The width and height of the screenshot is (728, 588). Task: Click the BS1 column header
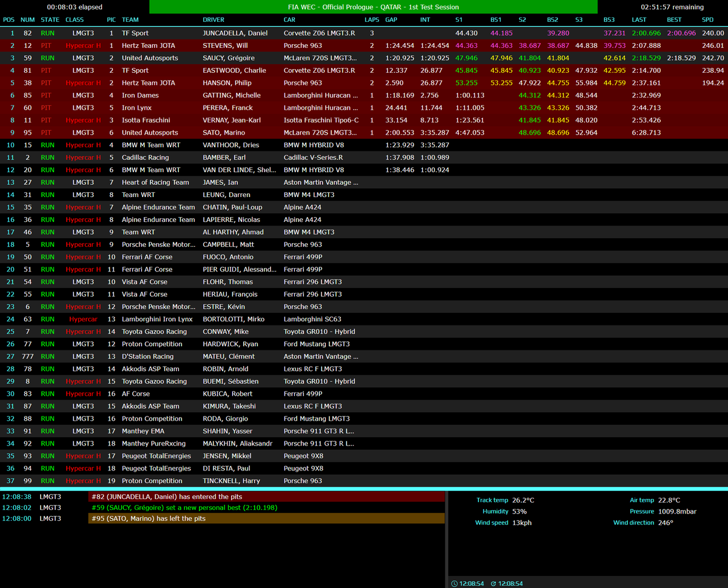click(496, 19)
